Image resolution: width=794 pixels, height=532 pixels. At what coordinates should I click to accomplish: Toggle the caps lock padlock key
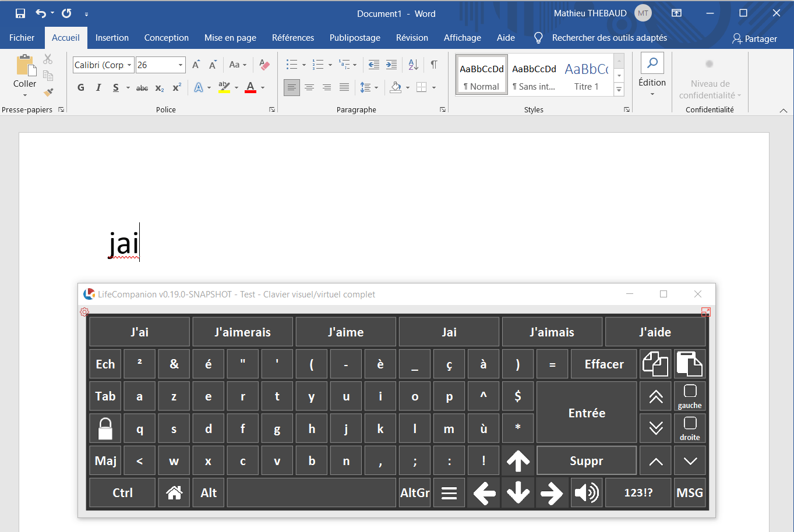click(105, 429)
